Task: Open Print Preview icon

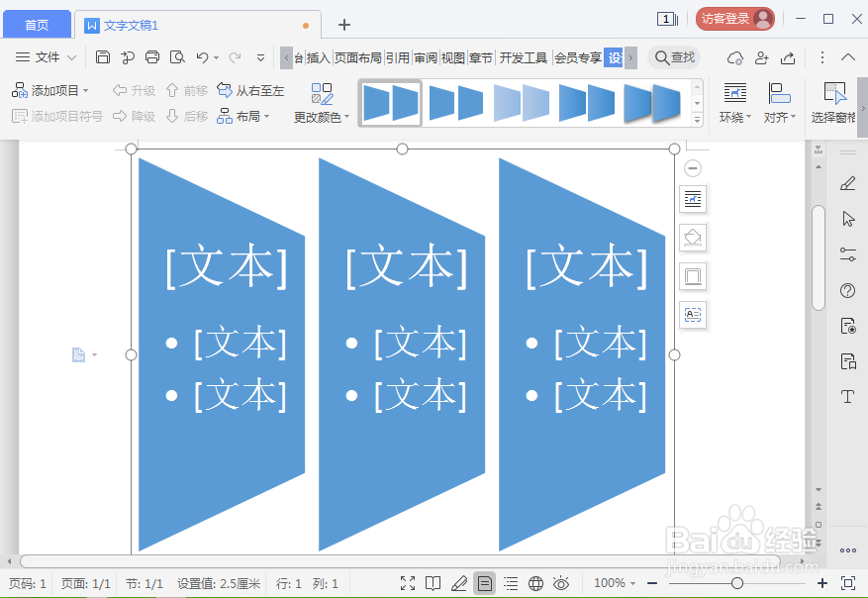Action: pos(177,57)
